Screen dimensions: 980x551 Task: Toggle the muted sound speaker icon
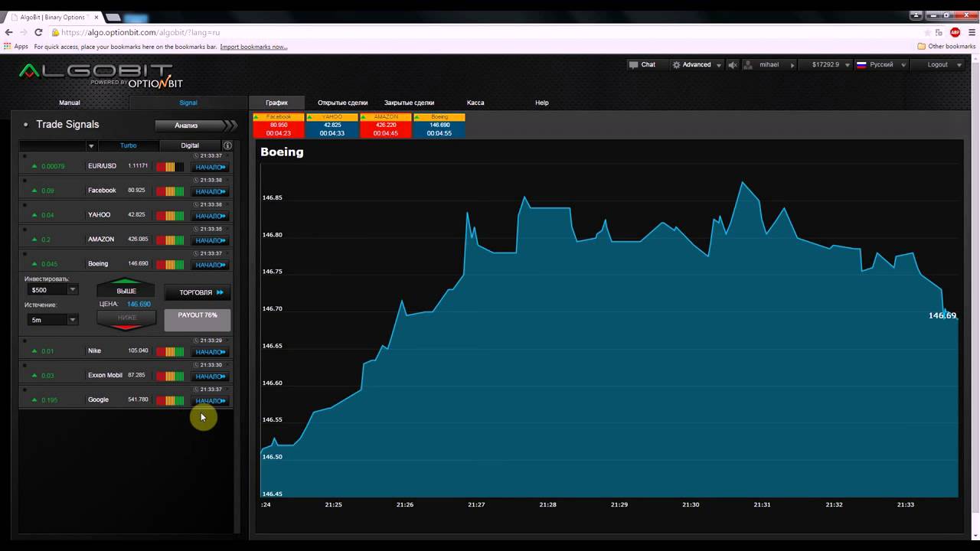(733, 65)
